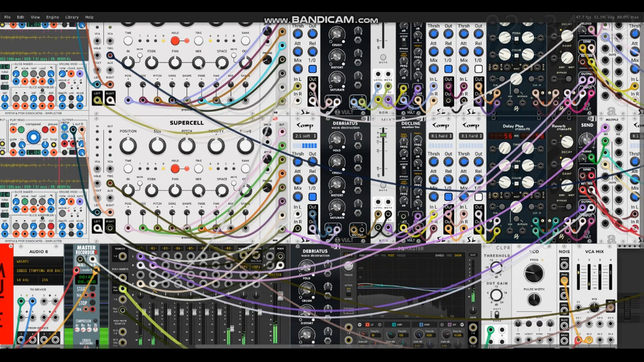644x362 pixels.
Task: Click the first TO DEVICE jack on Audio 8
Action: coord(21,302)
